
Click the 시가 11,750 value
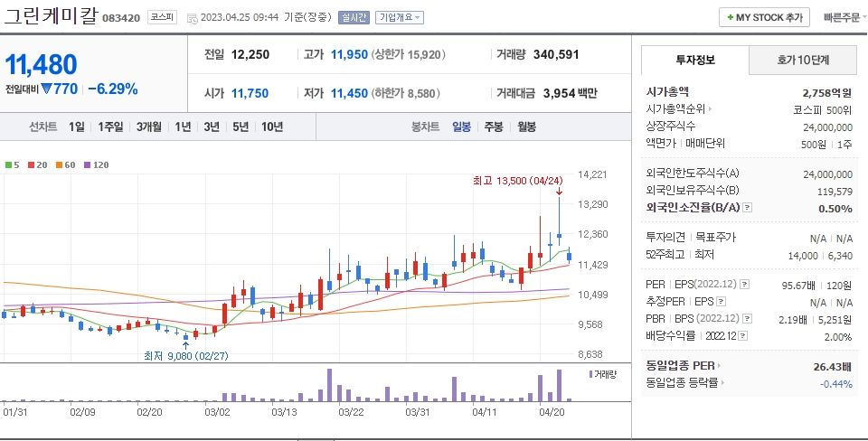point(250,93)
